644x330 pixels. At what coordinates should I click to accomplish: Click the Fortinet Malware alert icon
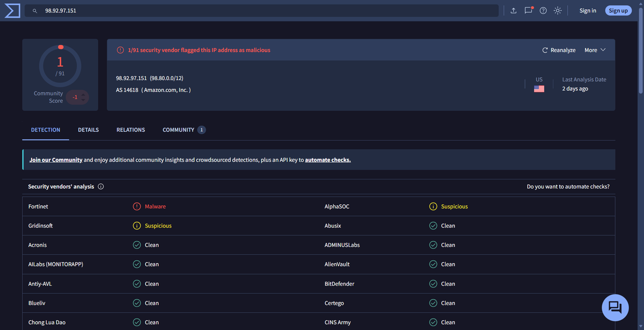coord(137,206)
